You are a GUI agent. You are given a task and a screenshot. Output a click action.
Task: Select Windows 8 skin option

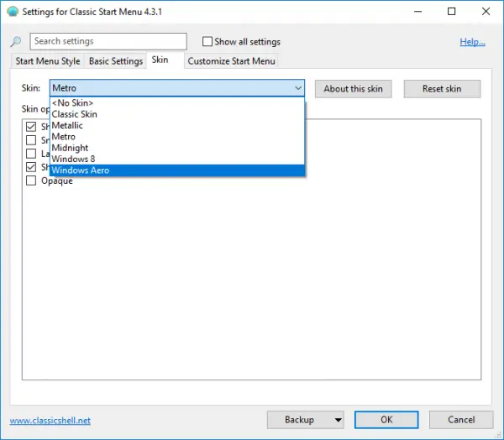tap(177, 159)
